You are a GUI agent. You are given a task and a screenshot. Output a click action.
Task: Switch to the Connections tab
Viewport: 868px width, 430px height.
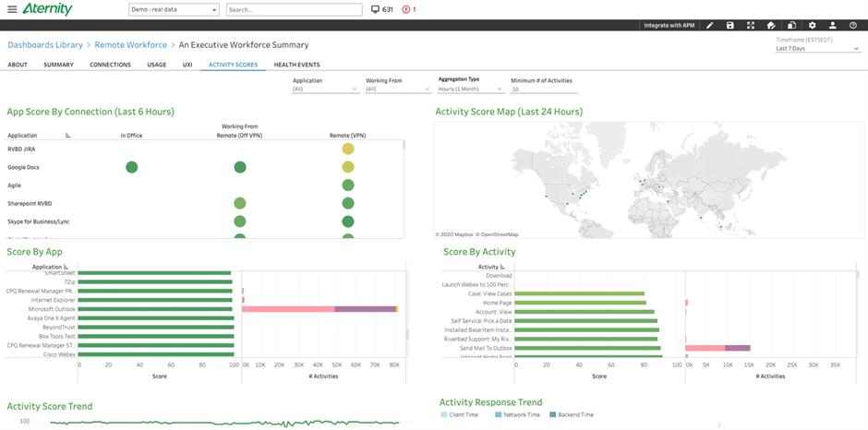(110, 65)
